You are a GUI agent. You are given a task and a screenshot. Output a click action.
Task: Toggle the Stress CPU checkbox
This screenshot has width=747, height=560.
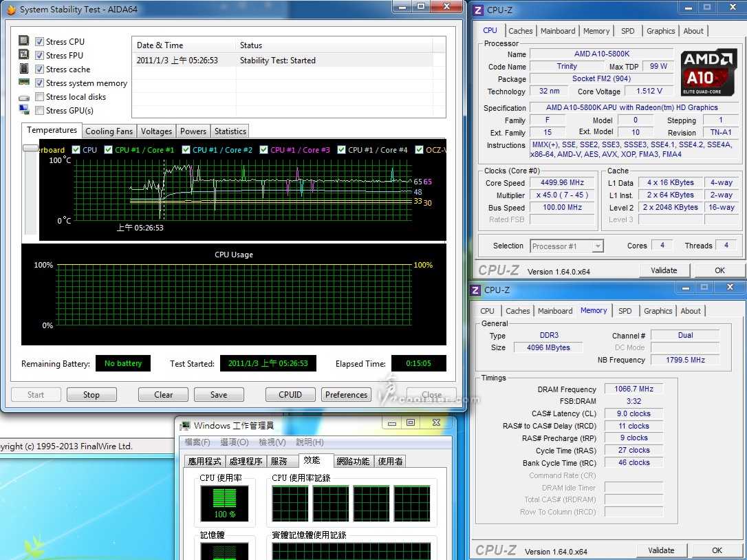coord(39,41)
